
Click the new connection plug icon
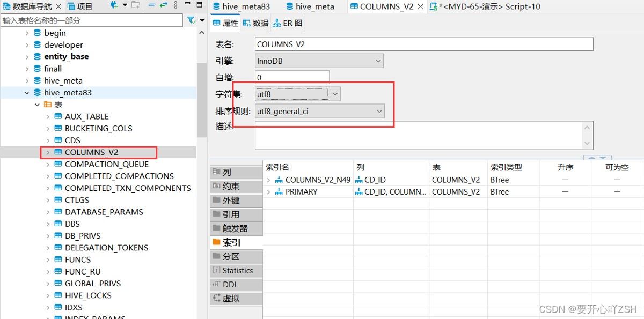pos(114,5)
